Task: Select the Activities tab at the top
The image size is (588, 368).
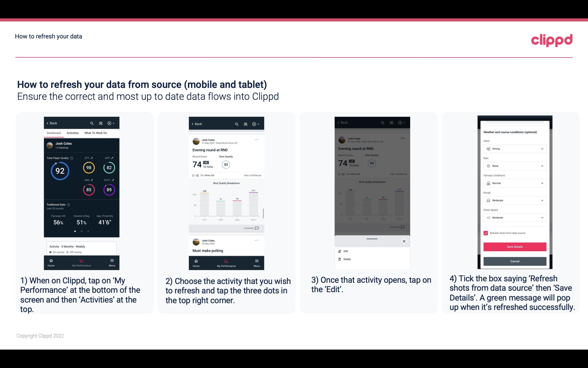Action: [72, 133]
